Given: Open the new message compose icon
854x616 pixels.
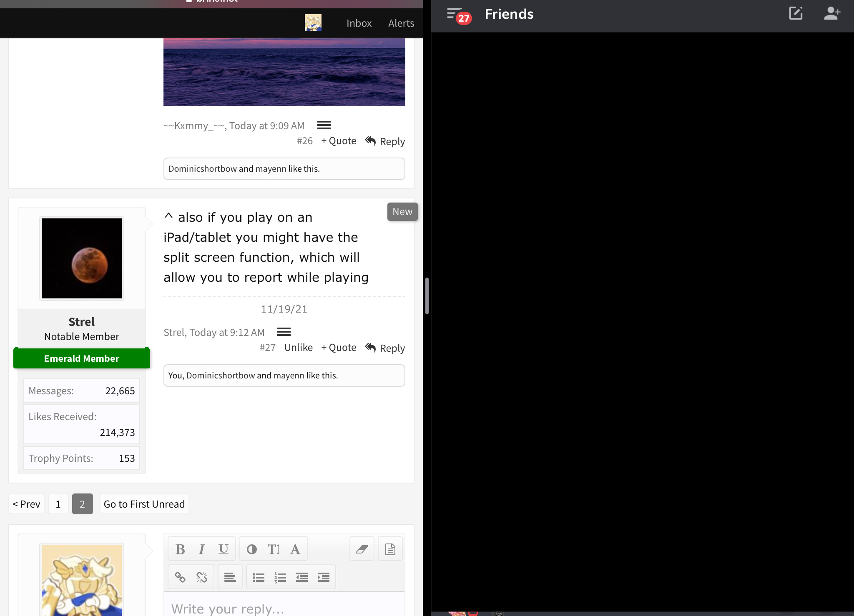Looking at the screenshot, I should pyautogui.click(x=796, y=14).
